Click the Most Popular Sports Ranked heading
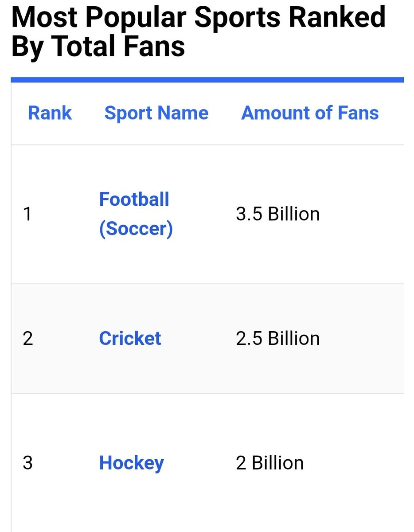Viewport: 414px width, 532px height. pyautogui.click(x=198, y=16)
